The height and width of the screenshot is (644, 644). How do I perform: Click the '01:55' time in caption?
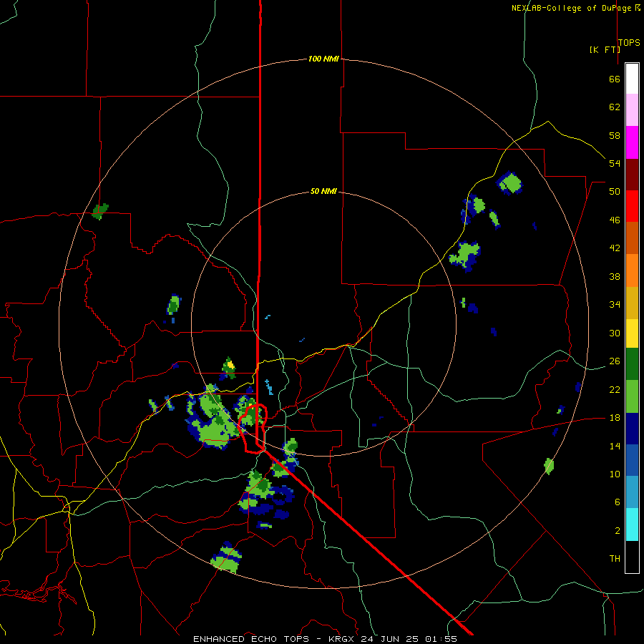441,639
